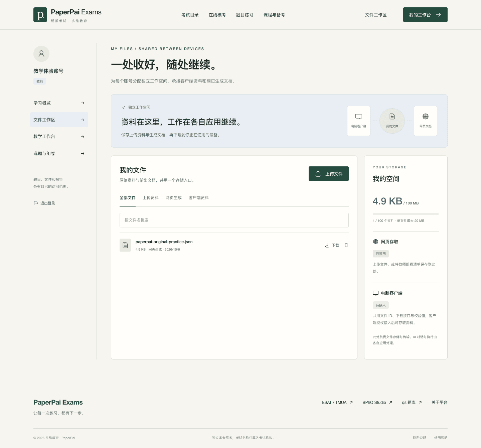Click the arrow beside 文件工作区 in sidebar
This screenshot has width=481, height=448.
click(83, 120)
